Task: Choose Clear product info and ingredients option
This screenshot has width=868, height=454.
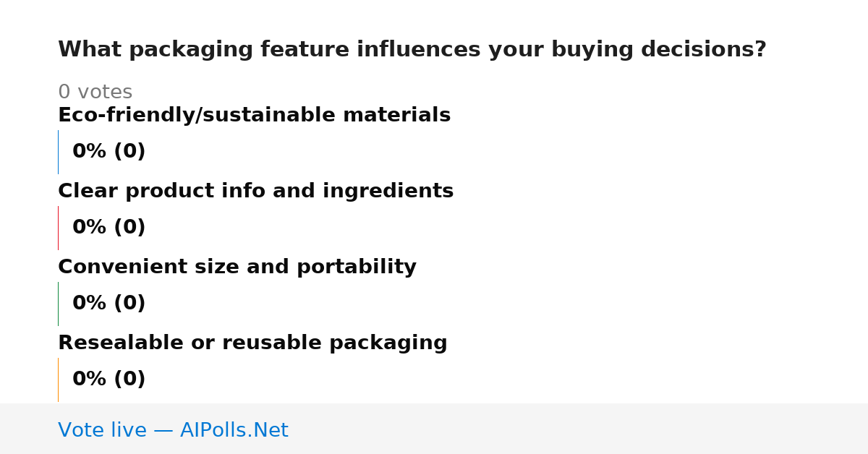Action: point(255,191)
